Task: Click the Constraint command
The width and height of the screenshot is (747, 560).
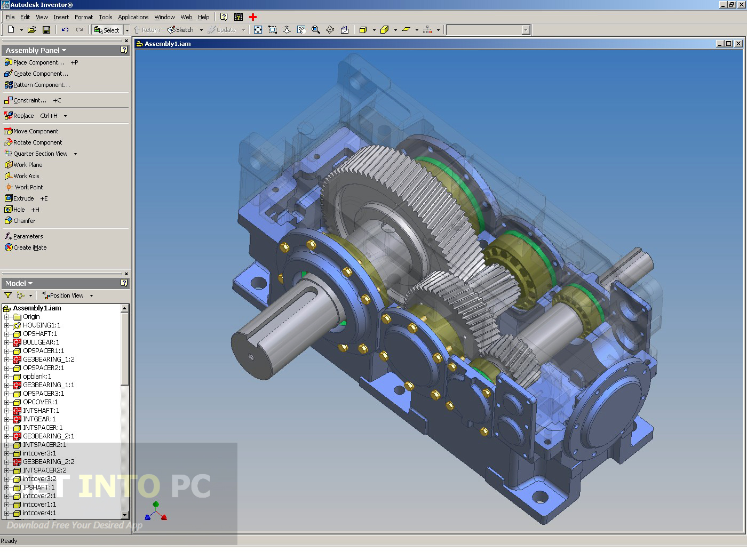Action: tap(25, 100)
